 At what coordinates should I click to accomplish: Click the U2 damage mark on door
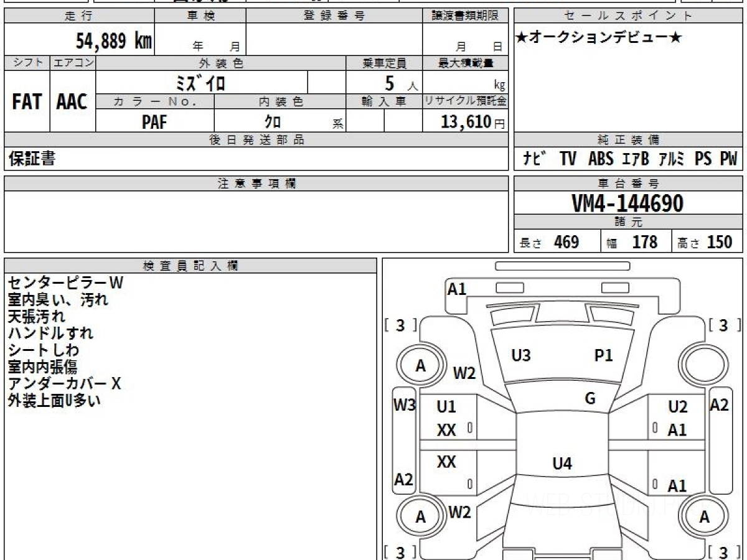click(678, 407)
